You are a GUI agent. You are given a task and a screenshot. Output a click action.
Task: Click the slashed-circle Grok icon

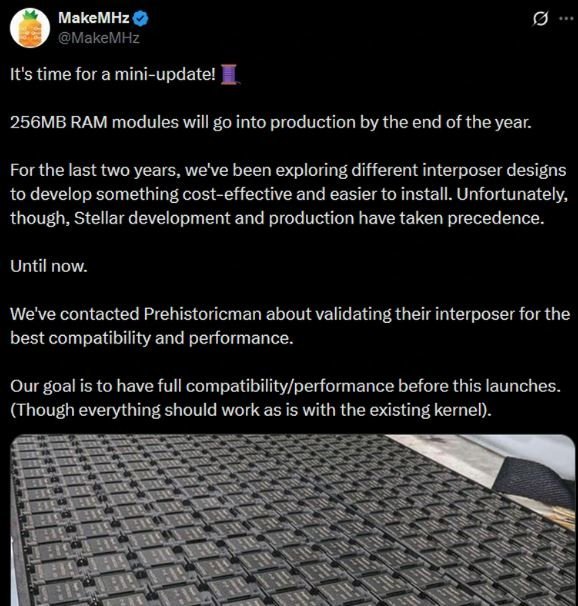(540, 18)
